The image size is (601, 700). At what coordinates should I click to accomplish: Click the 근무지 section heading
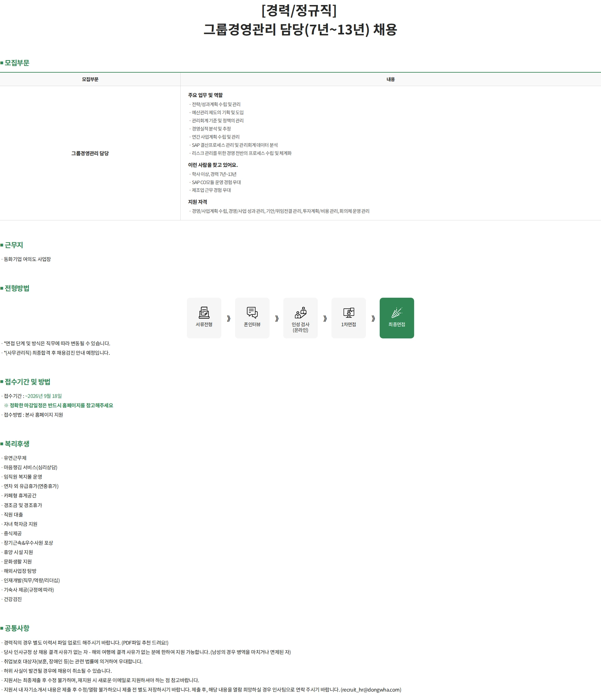click(x=14, y=245)
